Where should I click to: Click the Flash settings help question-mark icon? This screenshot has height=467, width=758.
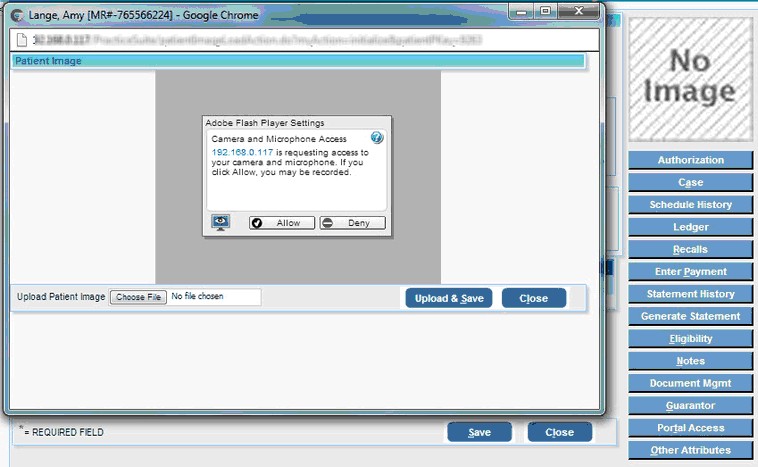click(377, 138)
